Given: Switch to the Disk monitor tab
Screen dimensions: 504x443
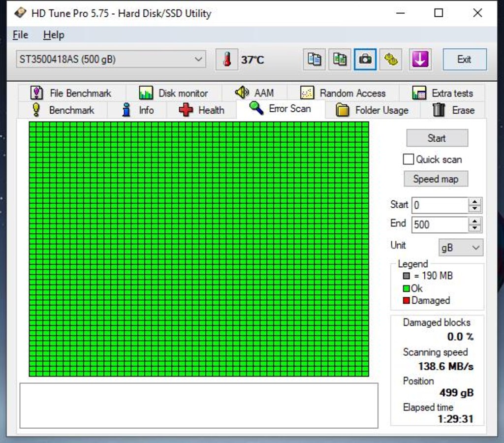Looking at the screenshot, I should tap(174, 93).
